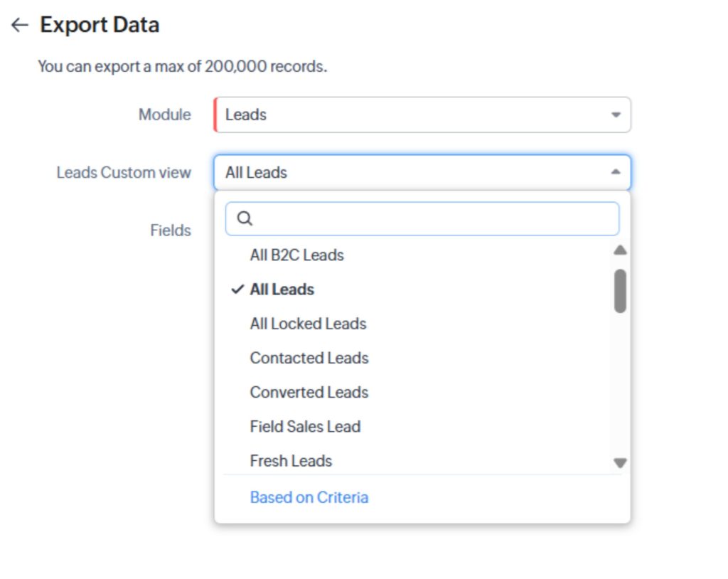Click the magnifier icon in the search box
Viewport: 728px width, 579px height.
pos(245,218)
